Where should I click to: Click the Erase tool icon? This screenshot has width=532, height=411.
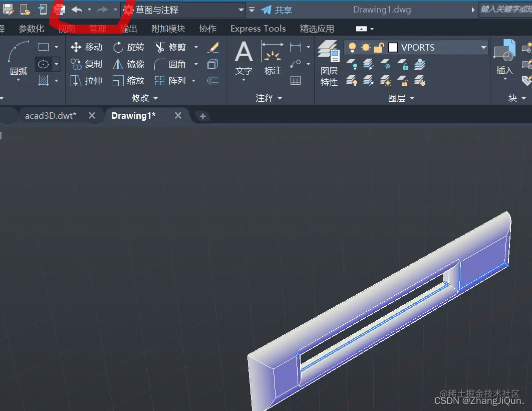point(213,47)
